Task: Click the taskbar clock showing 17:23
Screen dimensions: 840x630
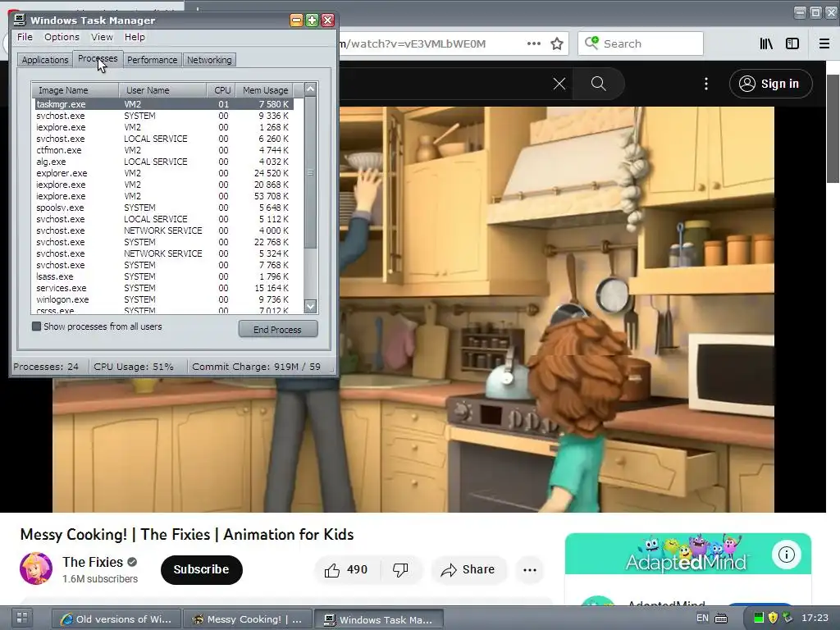Action: point(815,618)
